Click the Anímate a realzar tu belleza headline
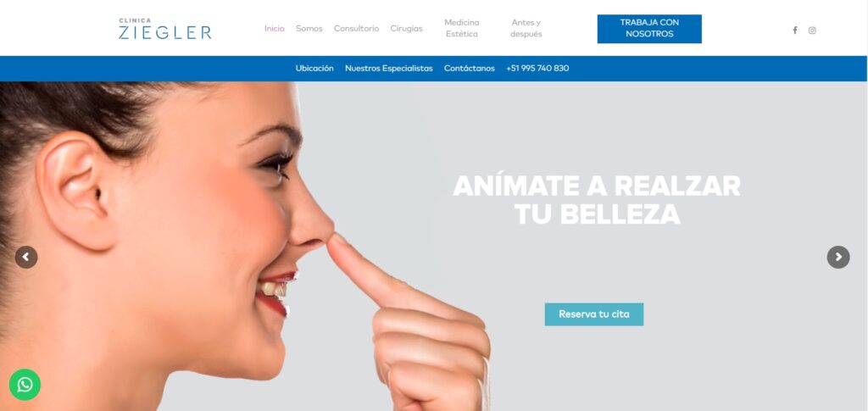 click(597, 200)
